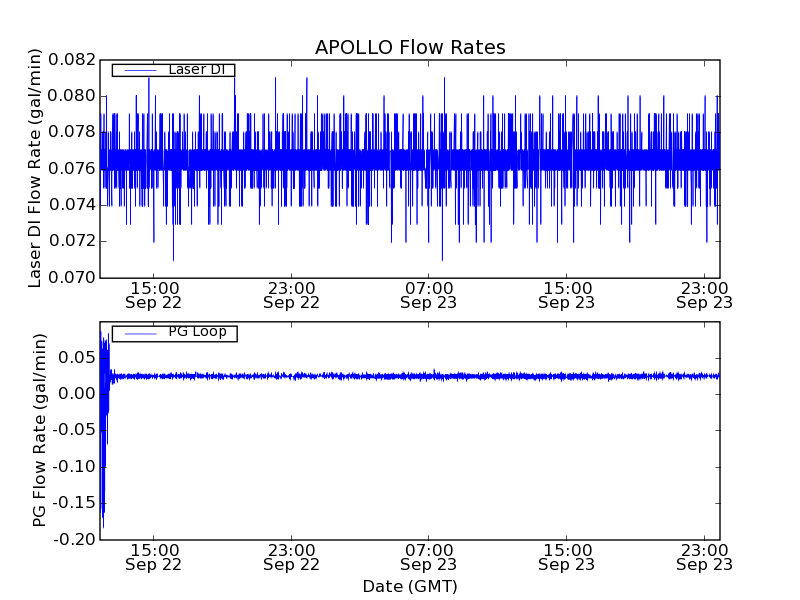Click the 0.074 y-axis tick label
The width and height of the screenshot is (800, 600).
click(72, 205)
